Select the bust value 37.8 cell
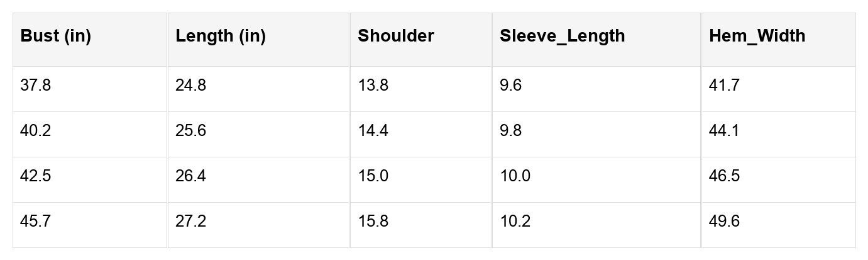This screenshot has height=260, width=868. [x=36, y=86]
